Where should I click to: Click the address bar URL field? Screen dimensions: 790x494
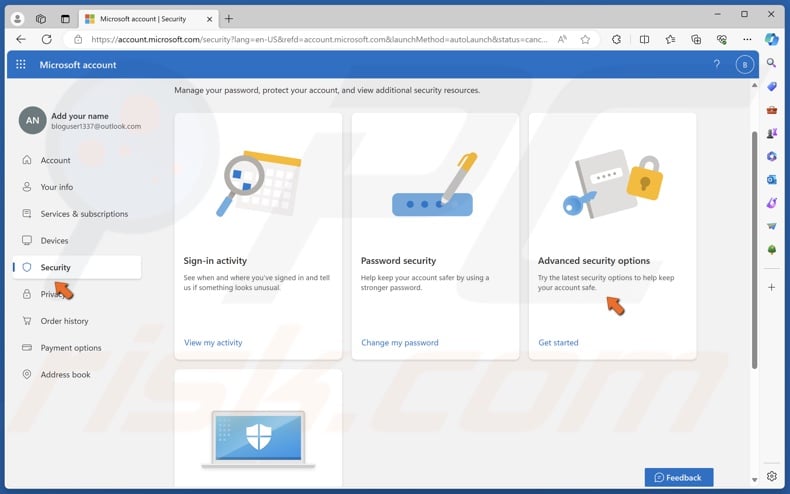point(319,39)
